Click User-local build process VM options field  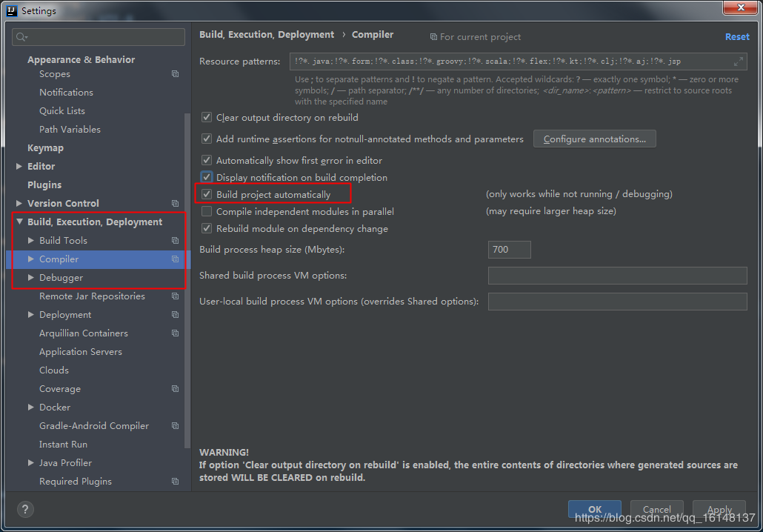(617, 302)
